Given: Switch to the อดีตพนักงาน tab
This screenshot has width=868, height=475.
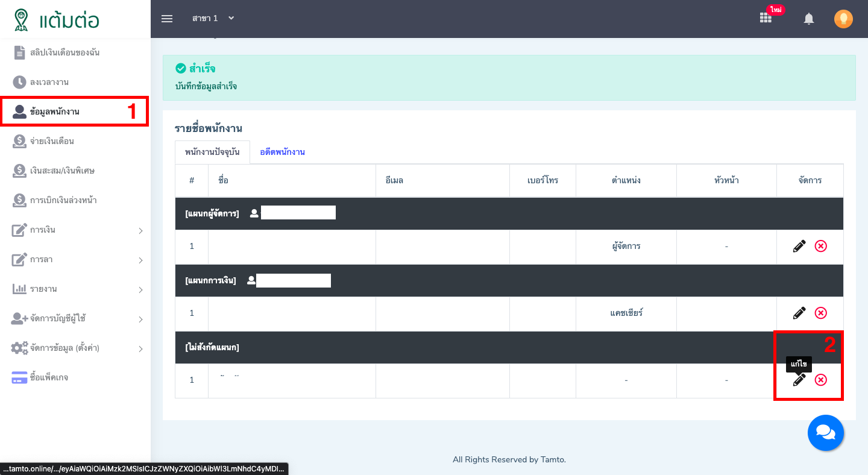Looking at the screenshot, I should (282, 153).
